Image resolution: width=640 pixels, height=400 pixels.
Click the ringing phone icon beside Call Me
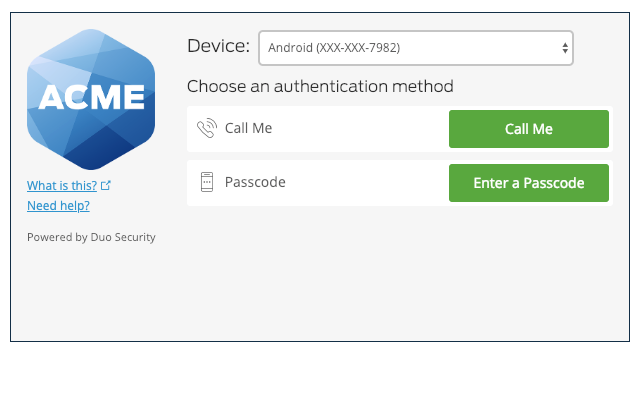[x=207, y=128]
